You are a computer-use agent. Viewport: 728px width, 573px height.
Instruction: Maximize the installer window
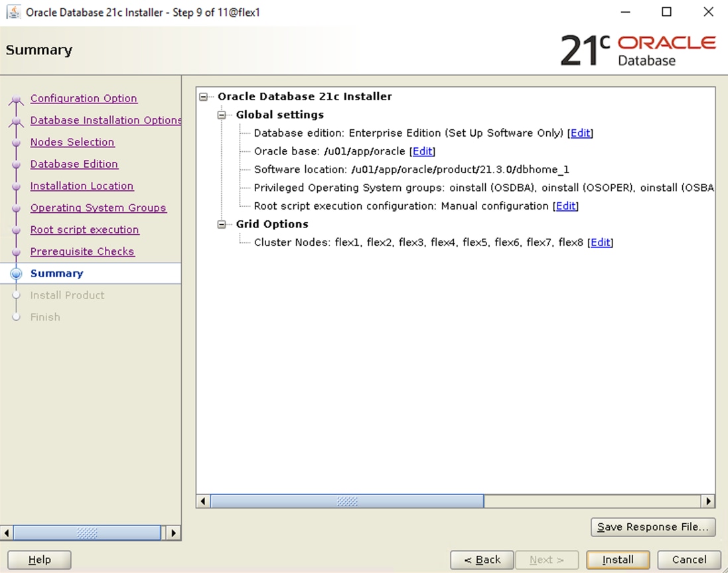pos(667,12)
